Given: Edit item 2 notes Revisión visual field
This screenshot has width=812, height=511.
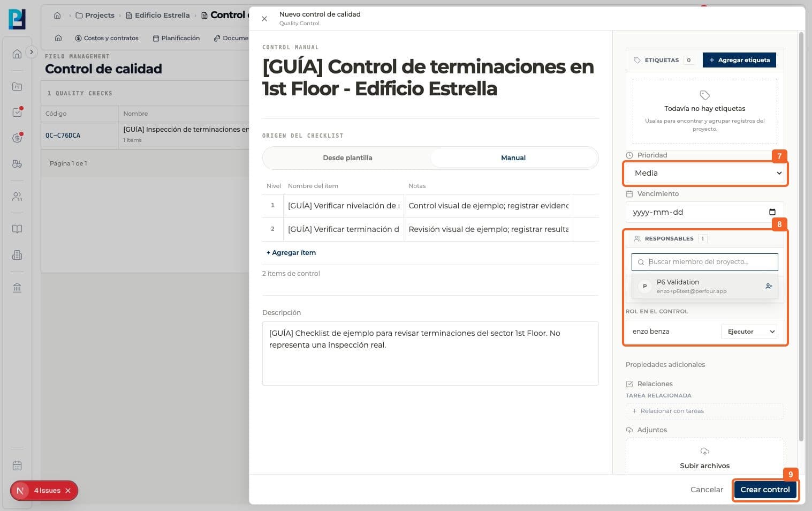Looking at the screenshot, I should click(x=488, y=229).
